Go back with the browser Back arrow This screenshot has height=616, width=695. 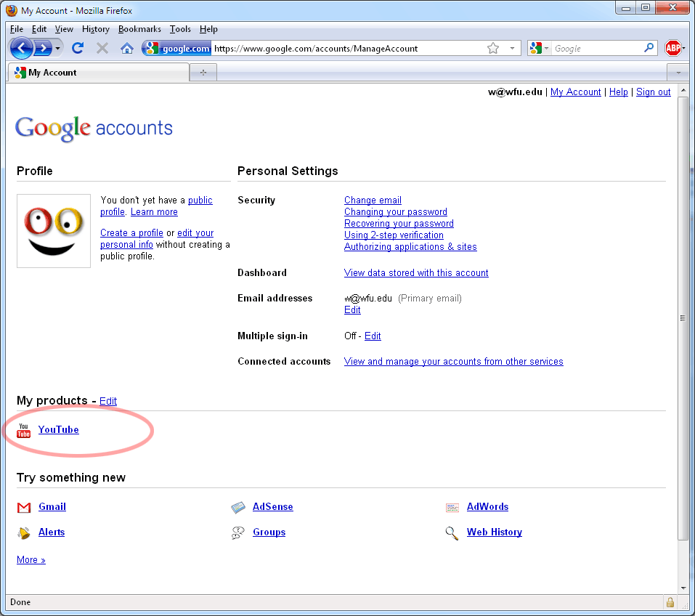point(21,48)
